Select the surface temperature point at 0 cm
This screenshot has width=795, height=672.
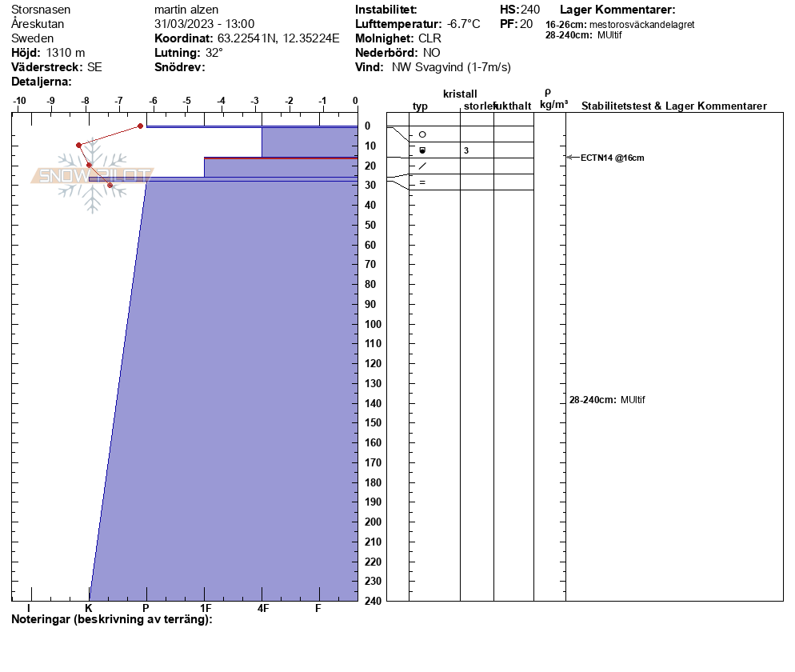pos(141,126)
